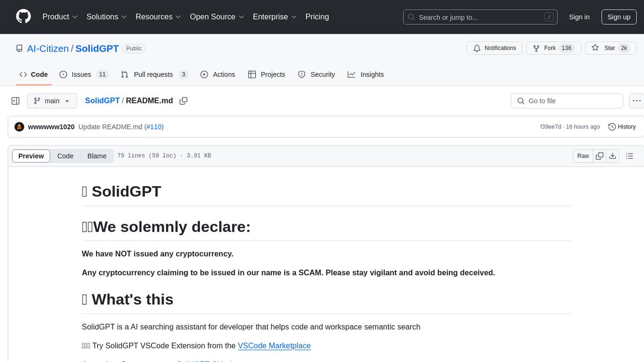
Task: Expand the Open Source menu
Action: point(217,17)
